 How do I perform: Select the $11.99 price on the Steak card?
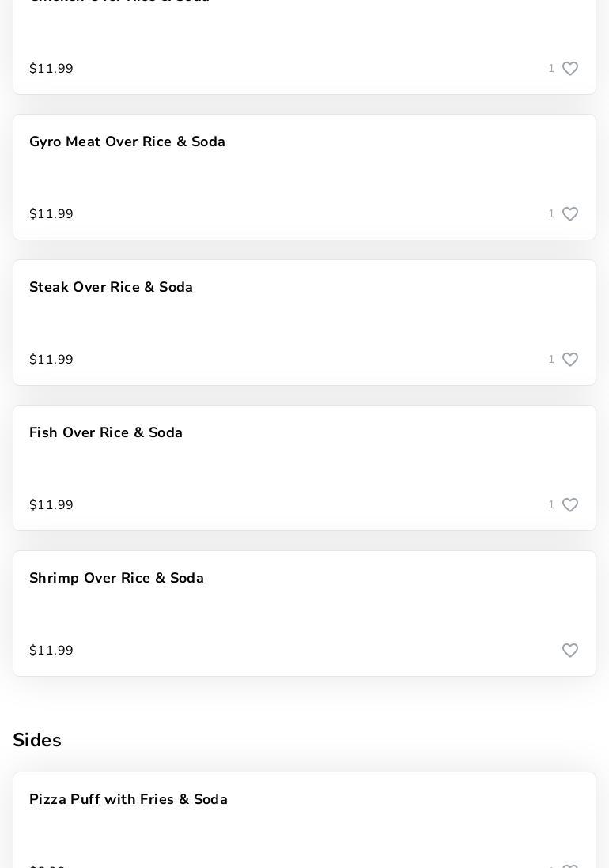pos(51,360)
